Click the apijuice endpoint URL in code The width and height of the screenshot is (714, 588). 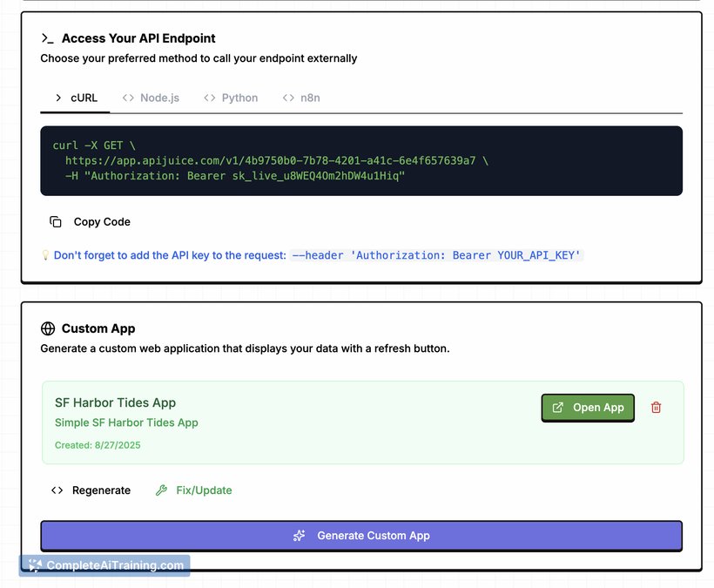click(x=271, y=161)
